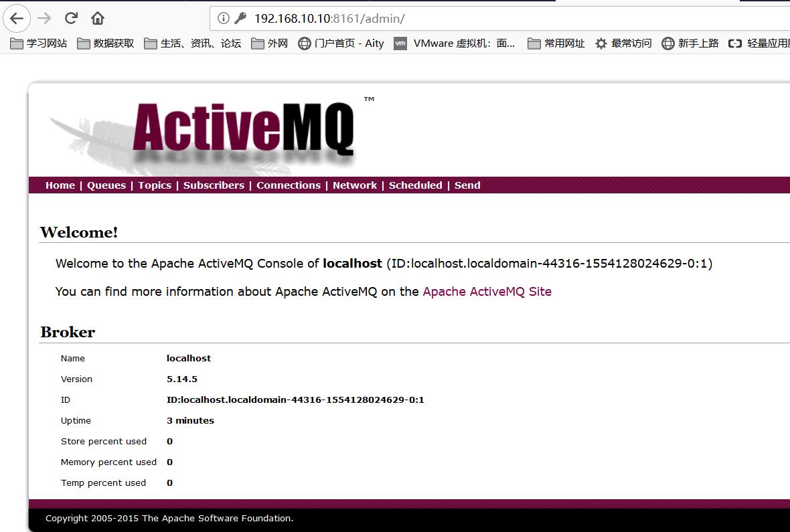The height and width of the screenshot is (532, 790).
Task: Open the Subscribers page
Action: click(x=214, y=185)
